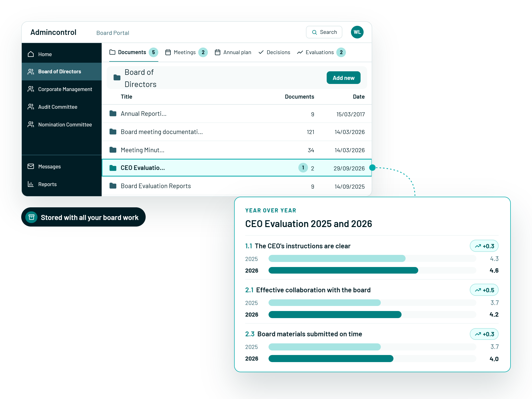Open Corporate Management in sidebar
Image resolution: width=532 pixels, height=399 pixels.
tap(62, 89)
